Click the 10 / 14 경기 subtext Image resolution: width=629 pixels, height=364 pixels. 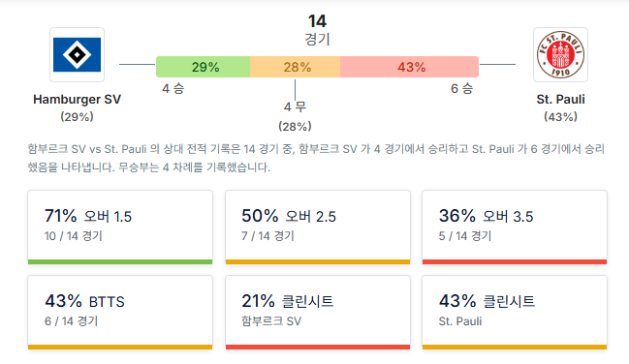point(74,236)
